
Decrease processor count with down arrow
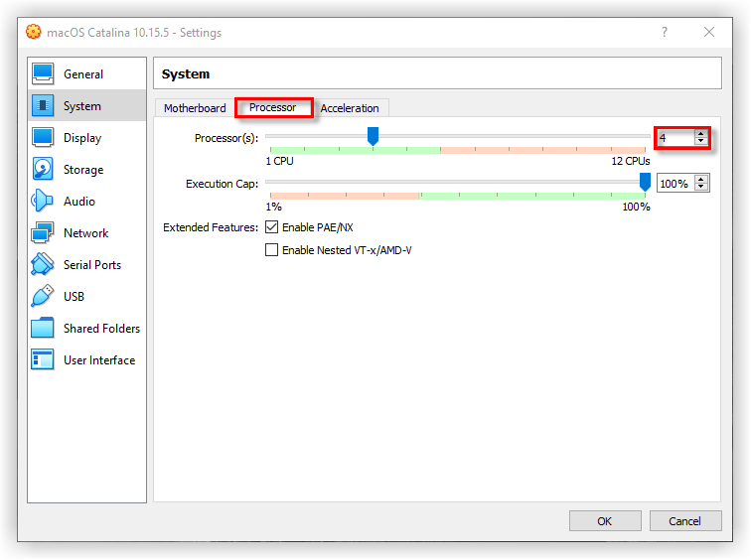[701, 142]
